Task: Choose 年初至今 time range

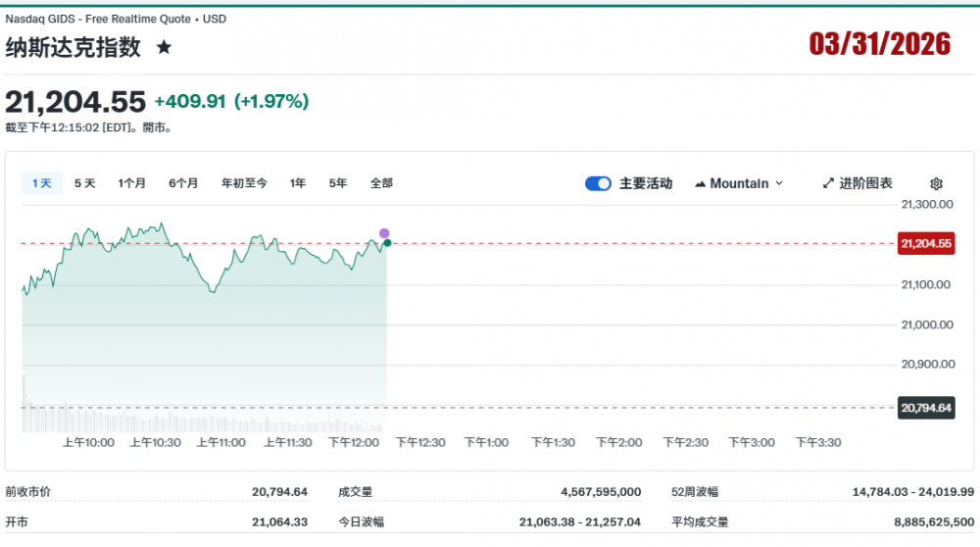Action: 244,183
